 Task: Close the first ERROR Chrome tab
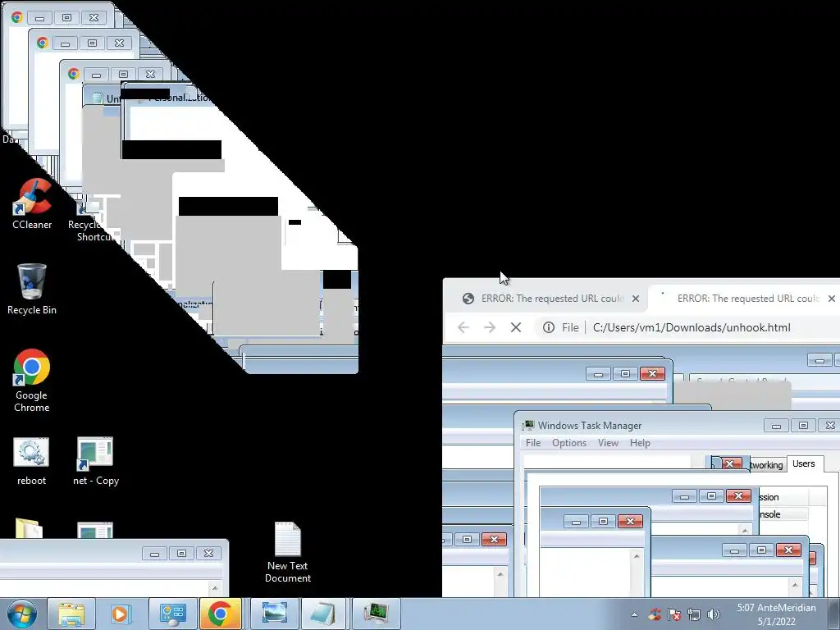point(636,299)
